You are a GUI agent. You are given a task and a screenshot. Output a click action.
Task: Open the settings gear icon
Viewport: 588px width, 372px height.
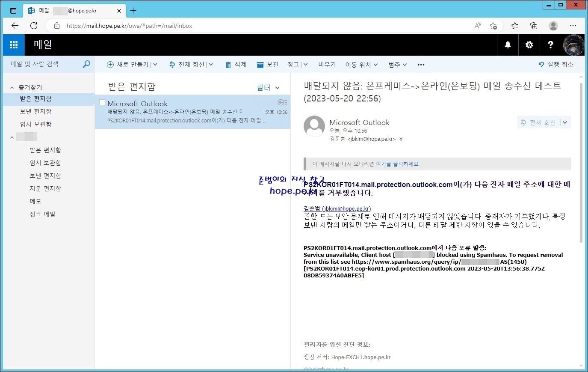(529, 45)
